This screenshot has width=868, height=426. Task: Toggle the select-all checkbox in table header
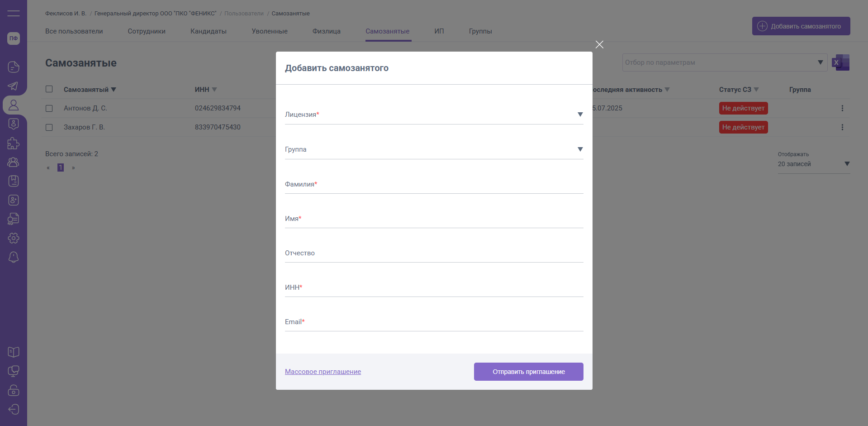[49, 89]
